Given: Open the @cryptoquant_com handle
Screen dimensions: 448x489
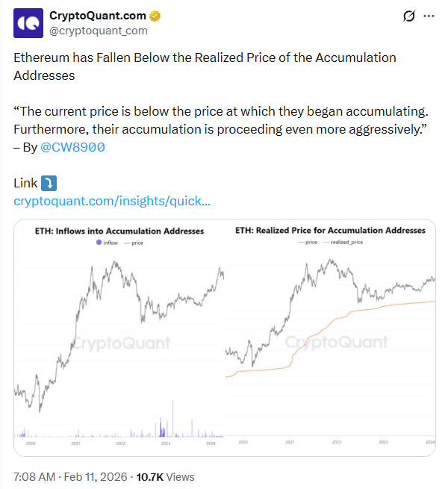Looking at the screenshot, I should pos(98,31).
